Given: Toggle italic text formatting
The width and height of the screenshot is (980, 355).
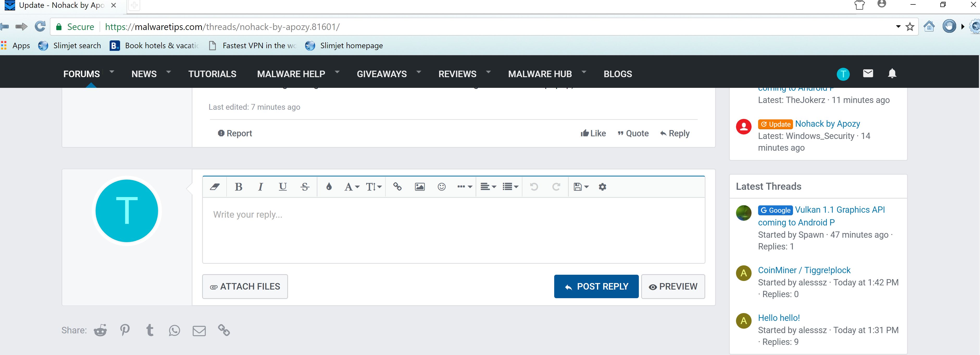Looking at the screenshot, I should pyautogui.click(x=260, y=187).
